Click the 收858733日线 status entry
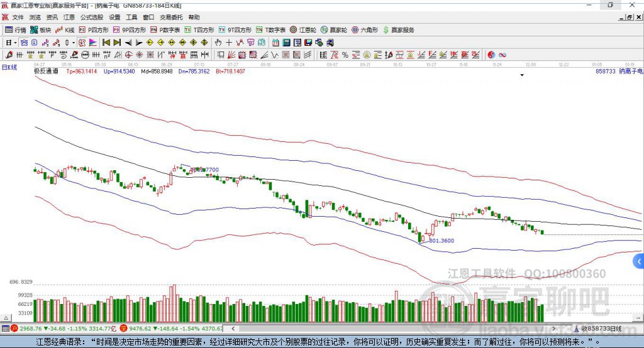The width and height of the screenshot is (644, 348). pos(601,329)
